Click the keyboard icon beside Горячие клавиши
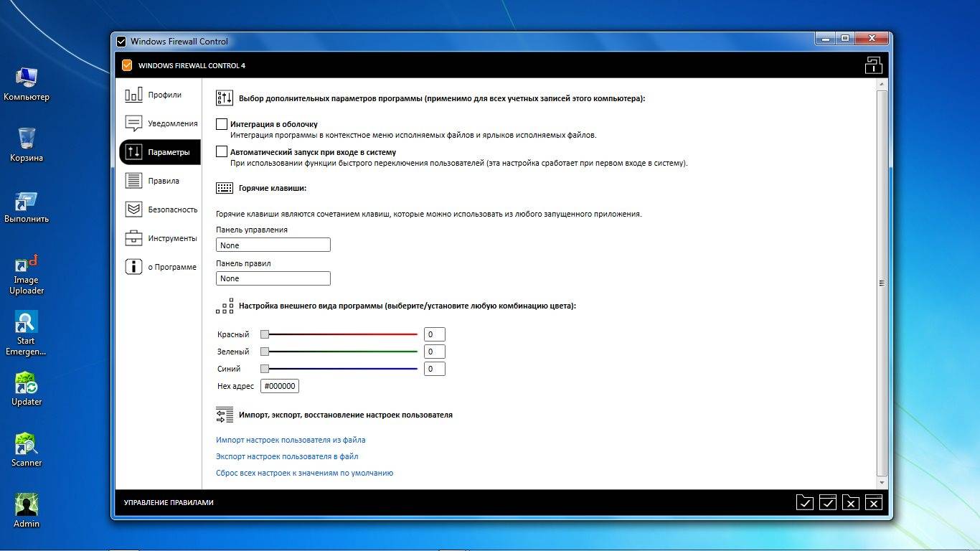The height and width of the screenshot is (551, 980). [225, 188]
